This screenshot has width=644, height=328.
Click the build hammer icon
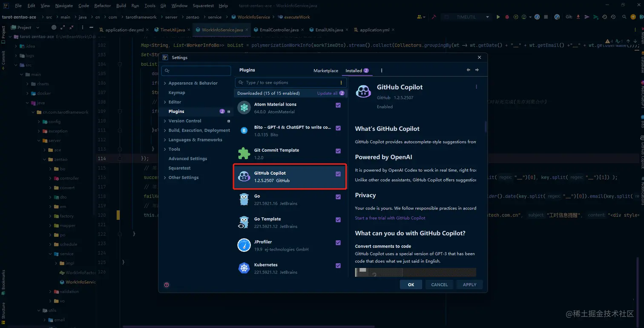pos(434,17)
